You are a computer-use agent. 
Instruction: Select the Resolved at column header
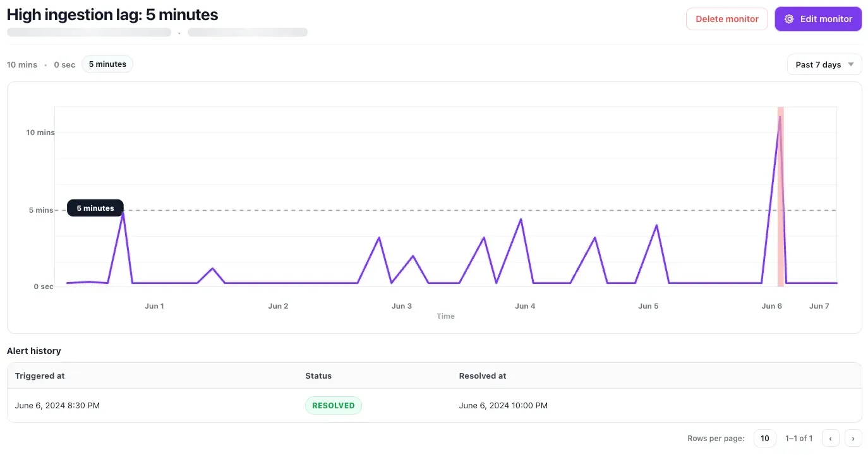pyautogui.click(x=483, y=375)
